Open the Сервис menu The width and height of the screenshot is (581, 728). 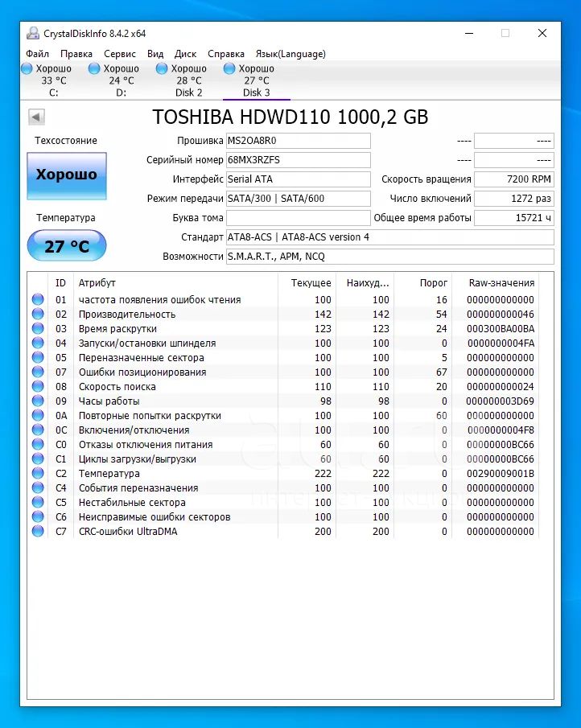click(x=120, y=54)
